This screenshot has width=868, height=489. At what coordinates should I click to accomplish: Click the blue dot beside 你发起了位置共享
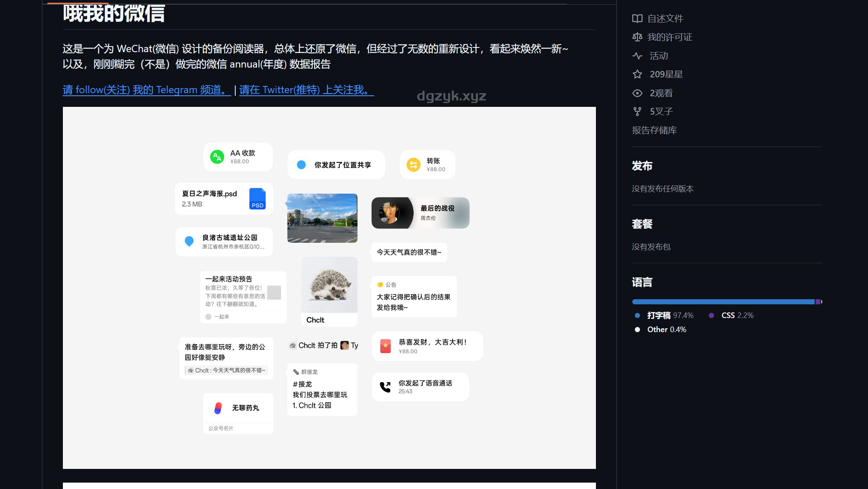[301, 165]
